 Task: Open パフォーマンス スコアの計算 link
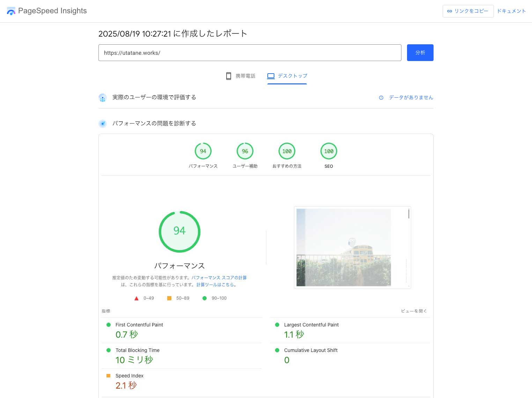(x=219, y=278)
